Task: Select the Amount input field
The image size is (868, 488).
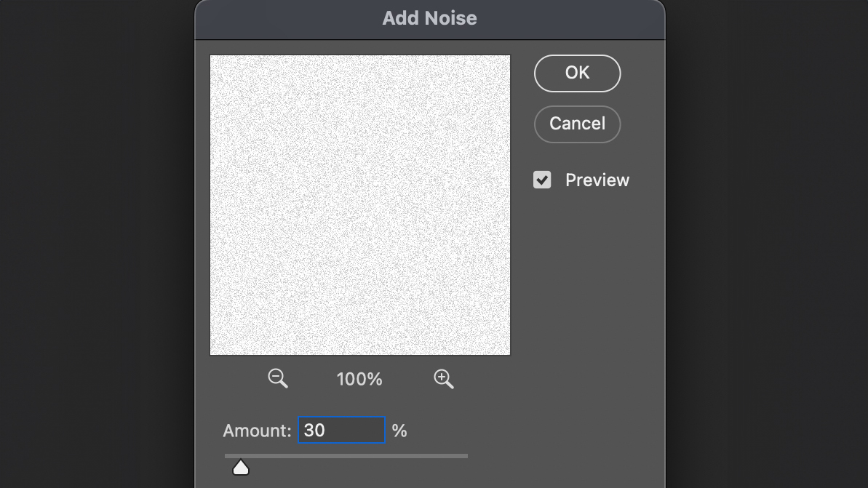Action: coord(341,430)
